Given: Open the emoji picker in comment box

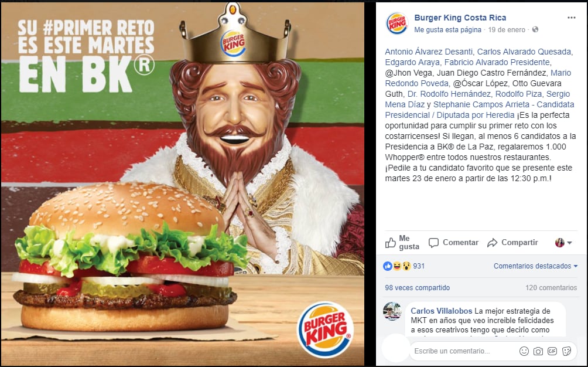Looking at the screenshot, I should pyautogui.click(x=524, y=351).
